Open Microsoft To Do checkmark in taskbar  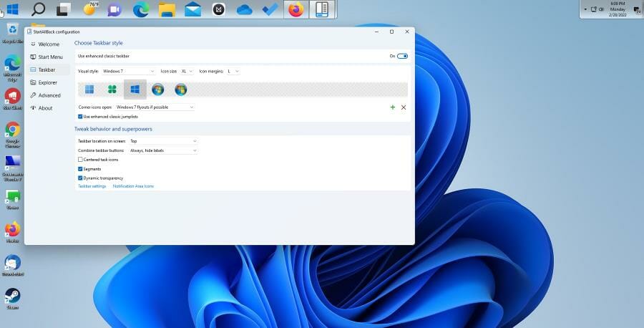(x=270, y=9)
